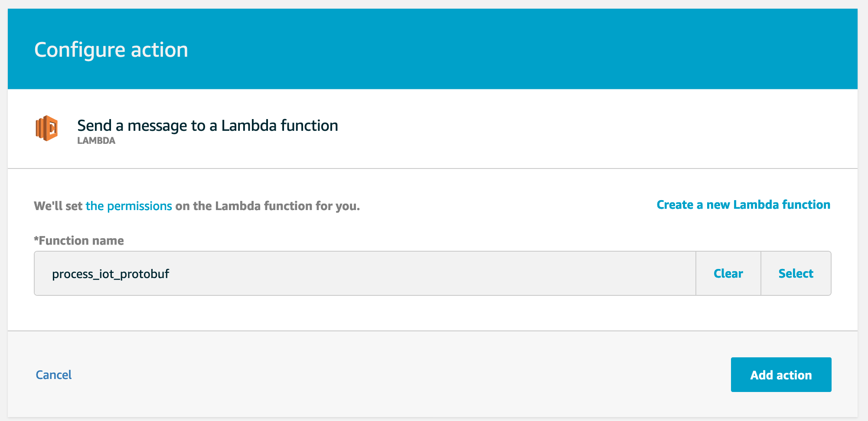868x421 pixels.
Task: Click the orange Lambda service icon
Action: tap(47, 128)
